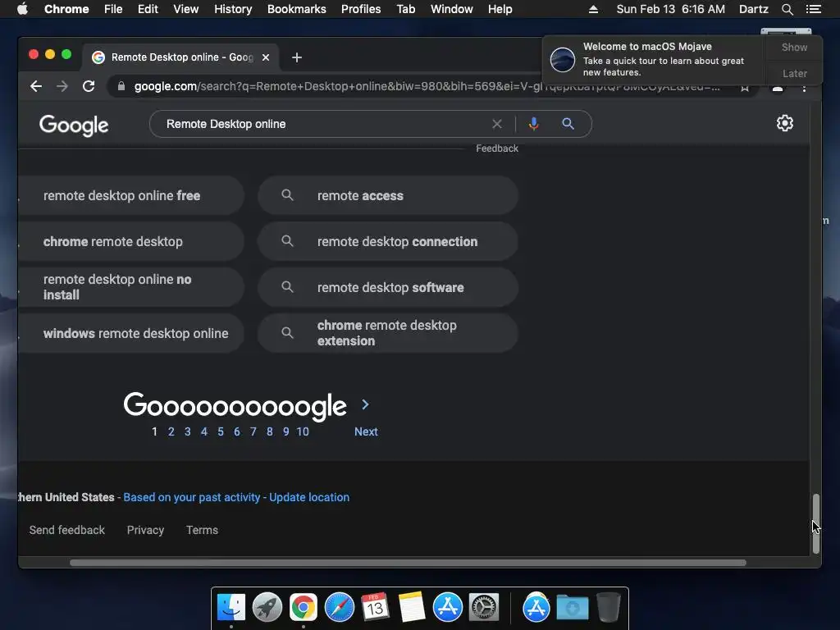Open System Preferences gear in dock
840x630 pixels.
tap(484, 608)
